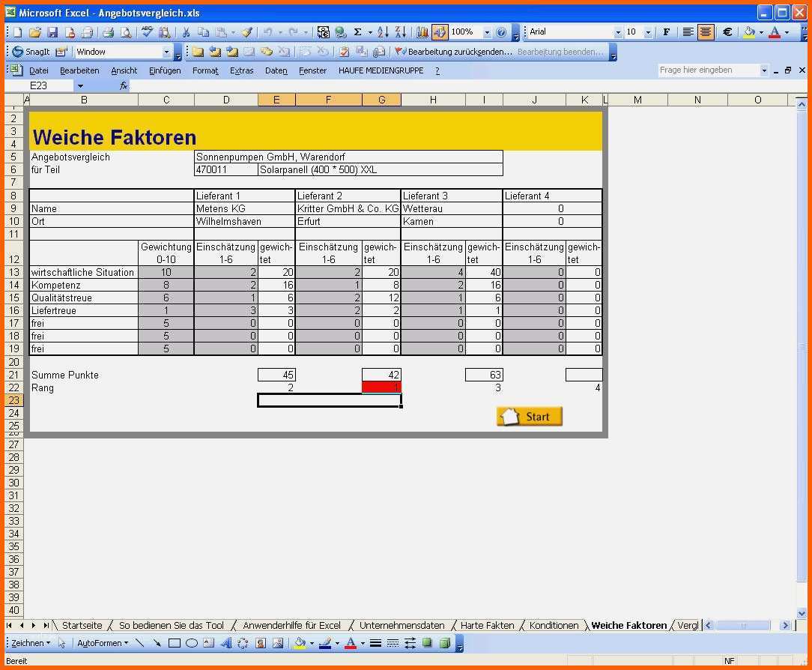Insert a diagram or organization chart

click(243, 644)
